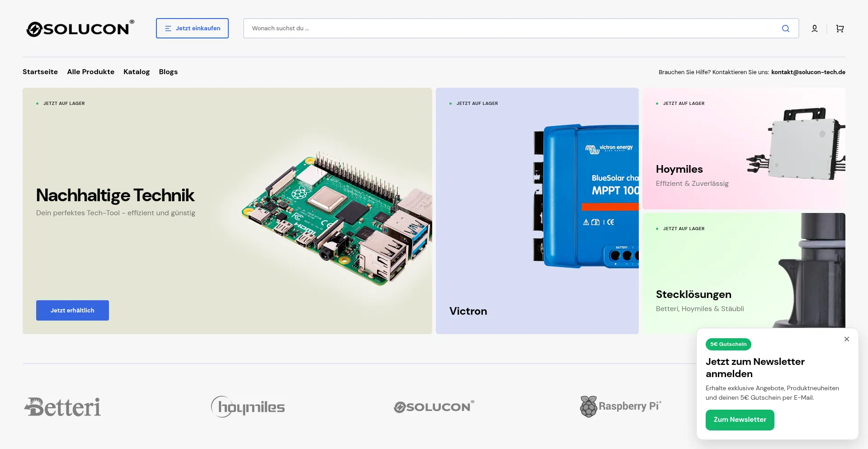Go to Startseite in the navigation
Image resolution: width=868 pixels, height=449 pixels.
coord(40,72)
